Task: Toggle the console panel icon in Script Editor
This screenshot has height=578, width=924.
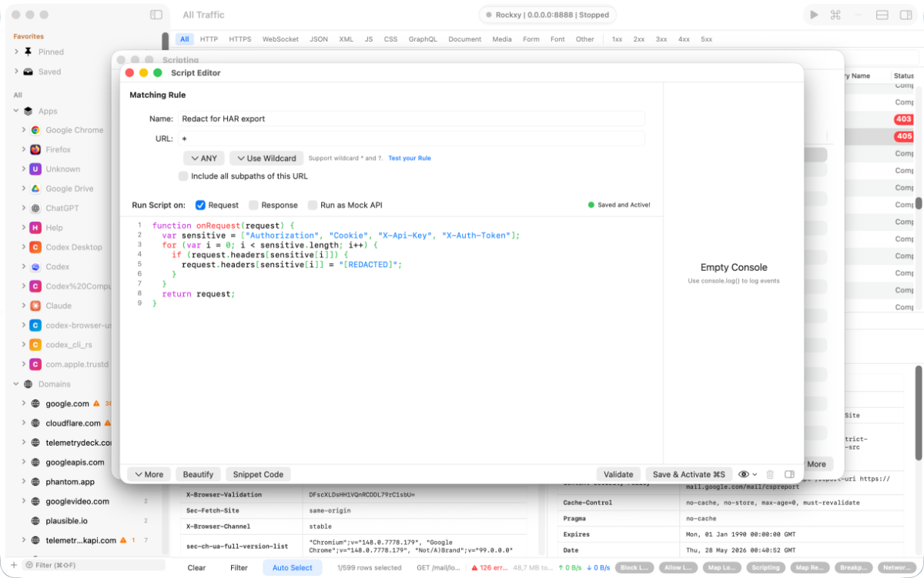Action: (x=789, y=474)
